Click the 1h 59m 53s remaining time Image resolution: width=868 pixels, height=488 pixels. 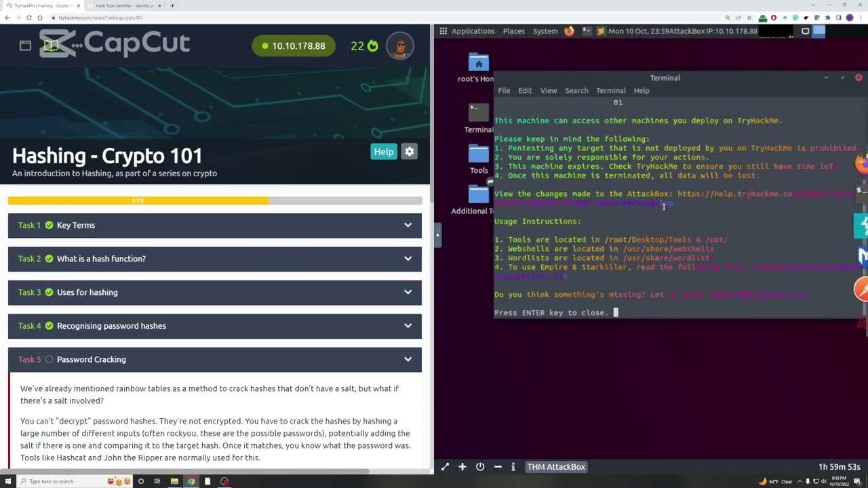pos(840,467)
